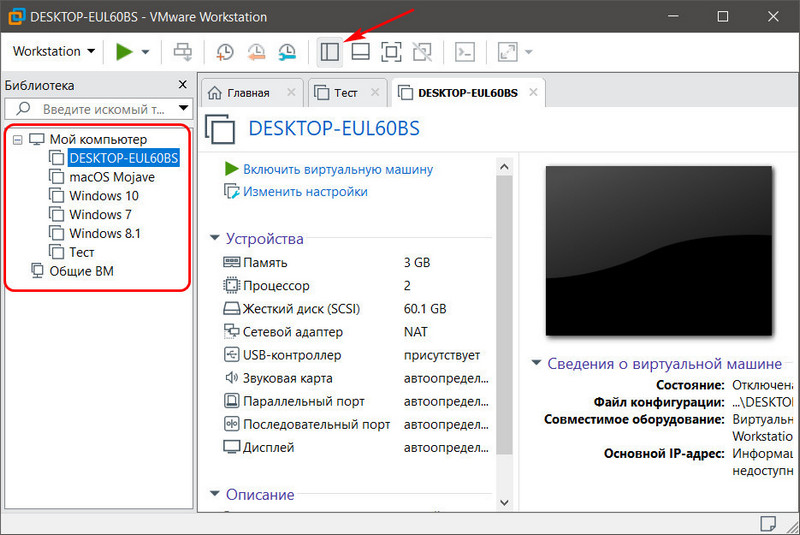
Task: Click the Основной IP-адрес: label
Action: 664,453
